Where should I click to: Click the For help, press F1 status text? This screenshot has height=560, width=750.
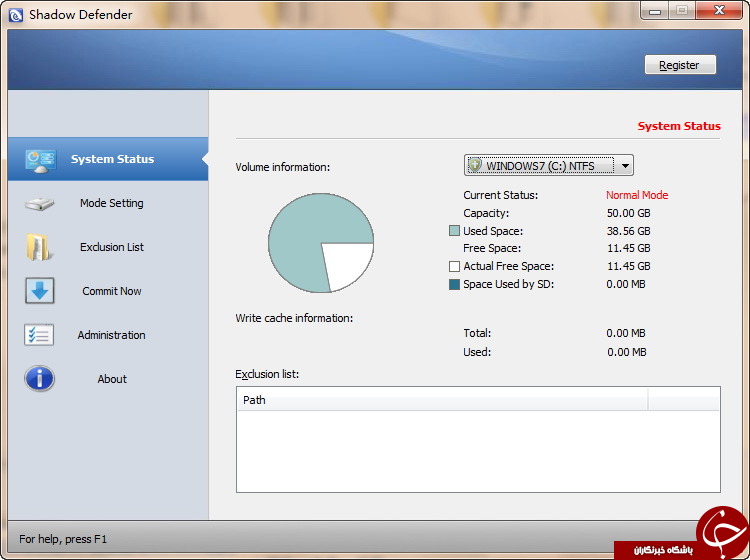click(x=63, y=539)
